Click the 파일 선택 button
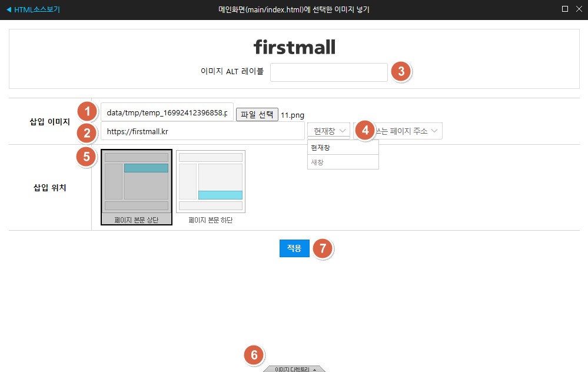The height and width of the screenshot is (372, 588). click(x=257, y=114)
